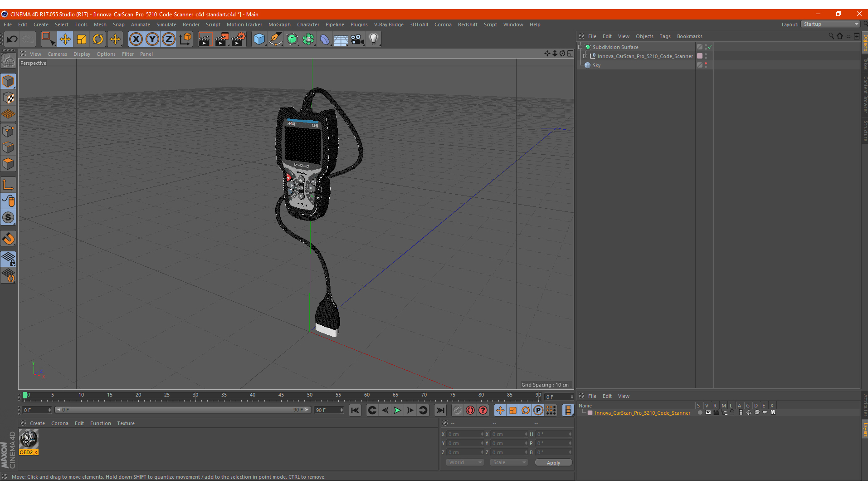Open the MoGraph menu
This screenshot has width=868, height=490.
[x=279, y=24]
